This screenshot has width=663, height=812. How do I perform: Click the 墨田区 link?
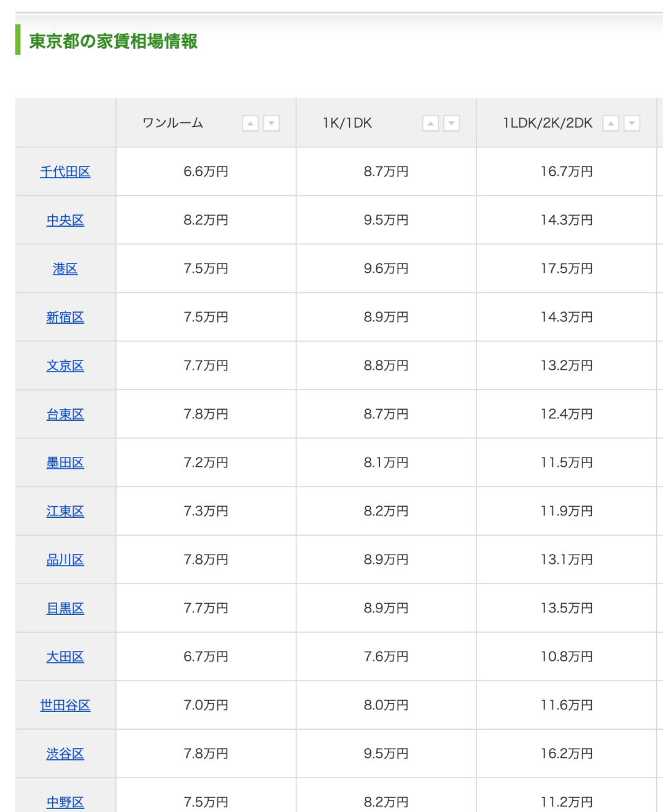65,463
